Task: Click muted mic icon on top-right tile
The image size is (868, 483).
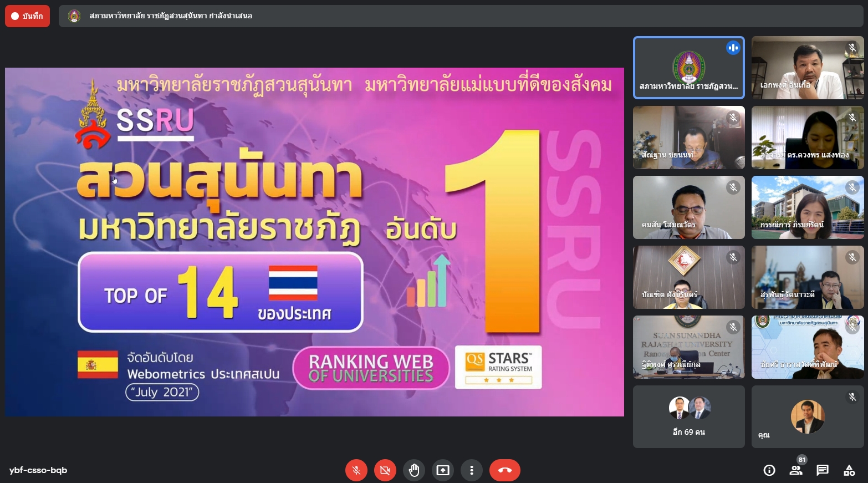Action: 852,48
